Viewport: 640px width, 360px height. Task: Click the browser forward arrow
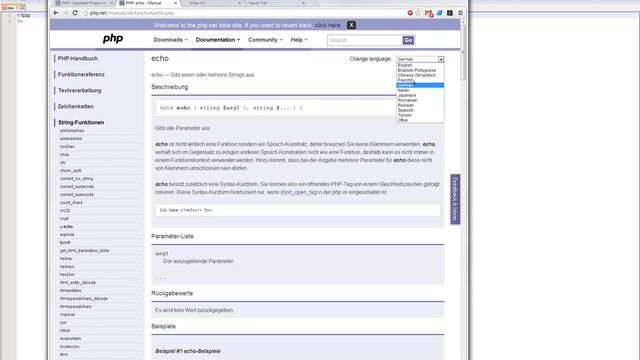click(x=65, y=13)
